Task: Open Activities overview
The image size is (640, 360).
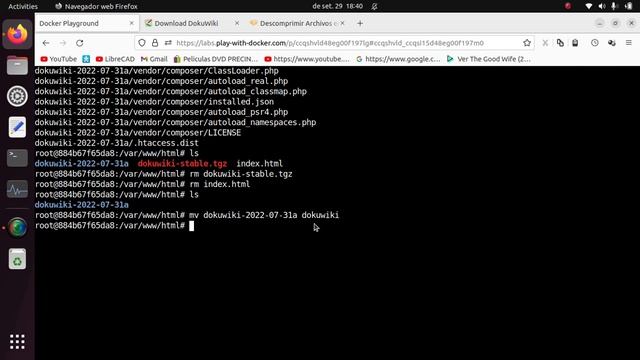Action: pyautogui.click(x=23, y=6)
